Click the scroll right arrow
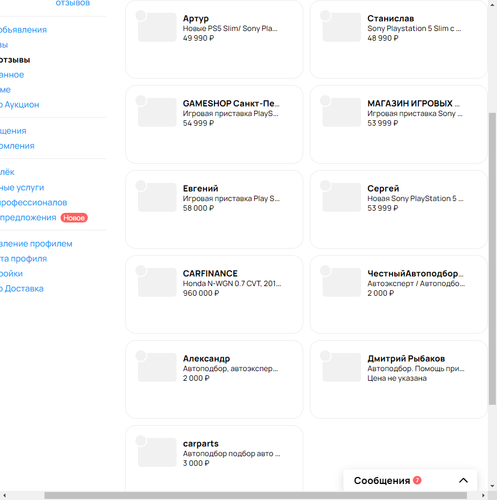Viewport: 497px width, 500px height. coord(483,495)
